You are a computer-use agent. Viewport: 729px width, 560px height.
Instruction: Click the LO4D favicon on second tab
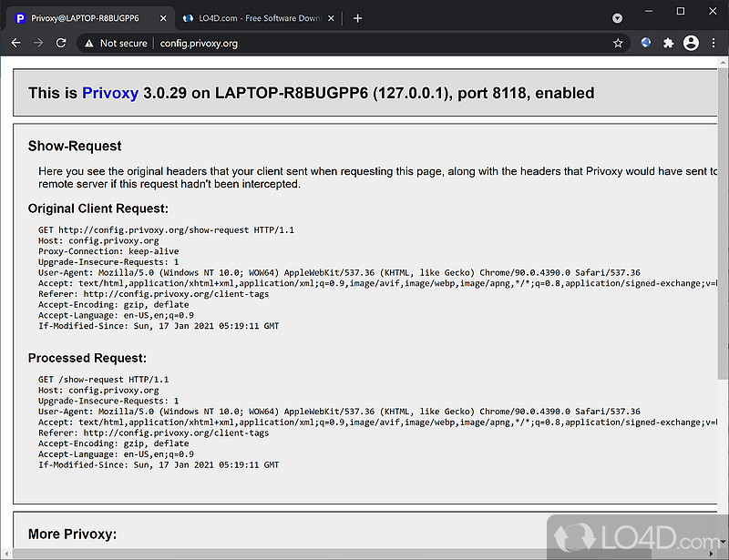pos(188,18)
